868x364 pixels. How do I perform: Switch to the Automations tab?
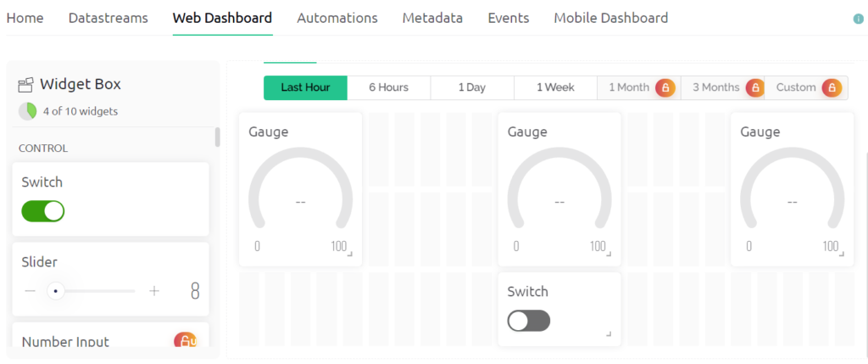pyautogui.click(x=337, y=18)
